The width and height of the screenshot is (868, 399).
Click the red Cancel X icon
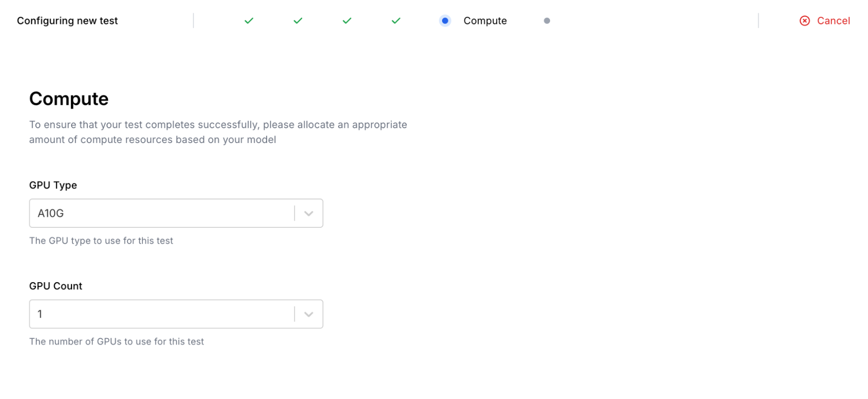tap(805, 21)
